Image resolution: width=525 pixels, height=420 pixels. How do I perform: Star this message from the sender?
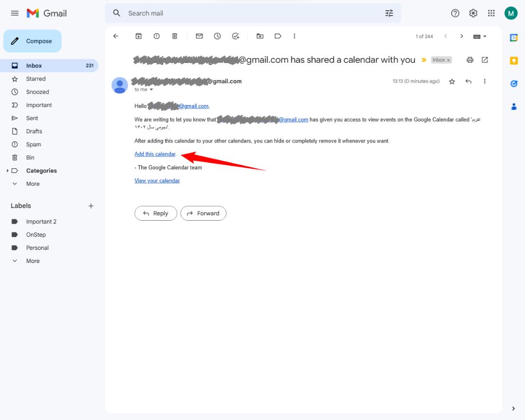(452, 81)
